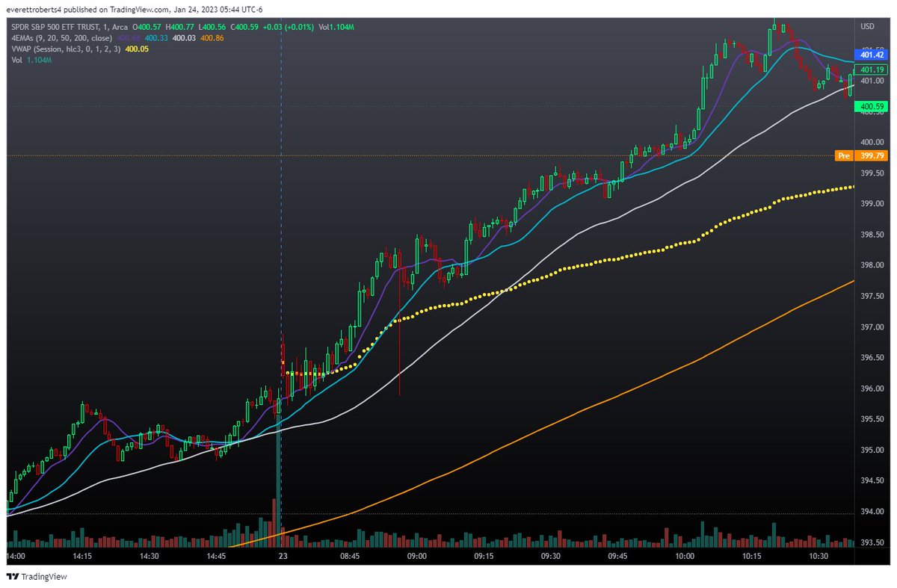
Task: Click the cyan 20 EMA value 400.33
Action: (156, 37)
